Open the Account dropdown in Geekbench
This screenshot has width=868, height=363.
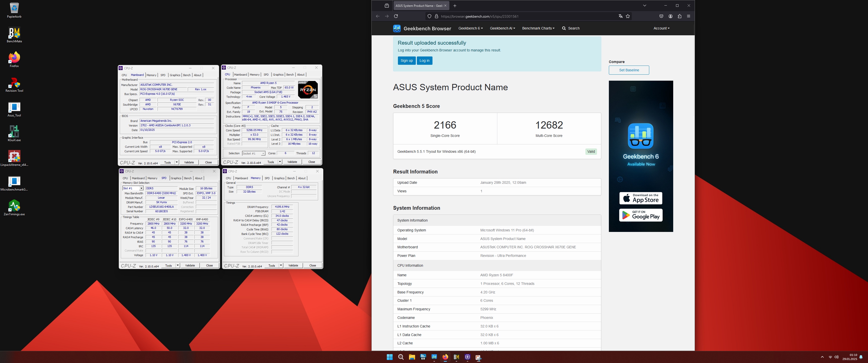click(x=661, y=28)
